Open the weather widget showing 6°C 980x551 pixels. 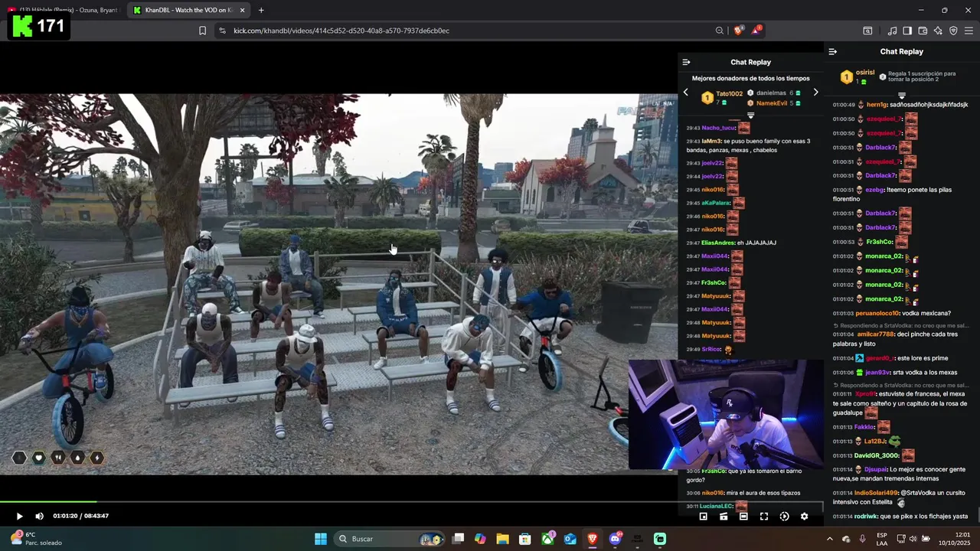pyautogui.click(x=37, y=539)
